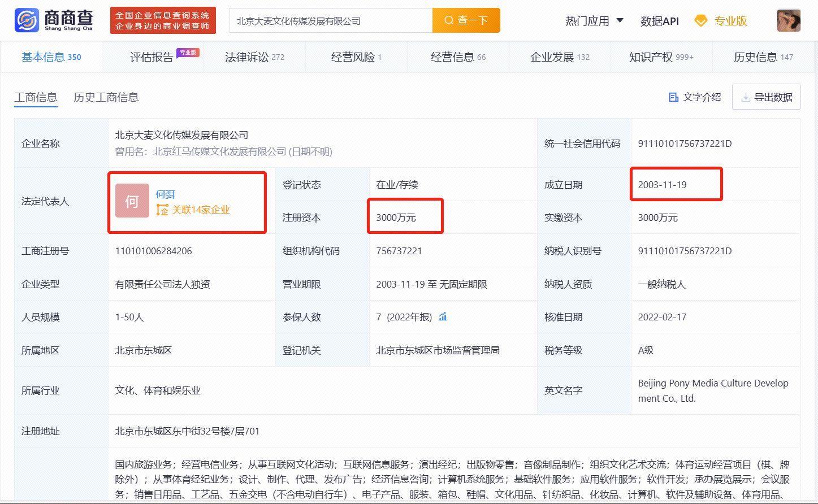Viewport: 818px width, 504px height.
Task: Open the 文字介绍 link
Action: click(702, 97)
